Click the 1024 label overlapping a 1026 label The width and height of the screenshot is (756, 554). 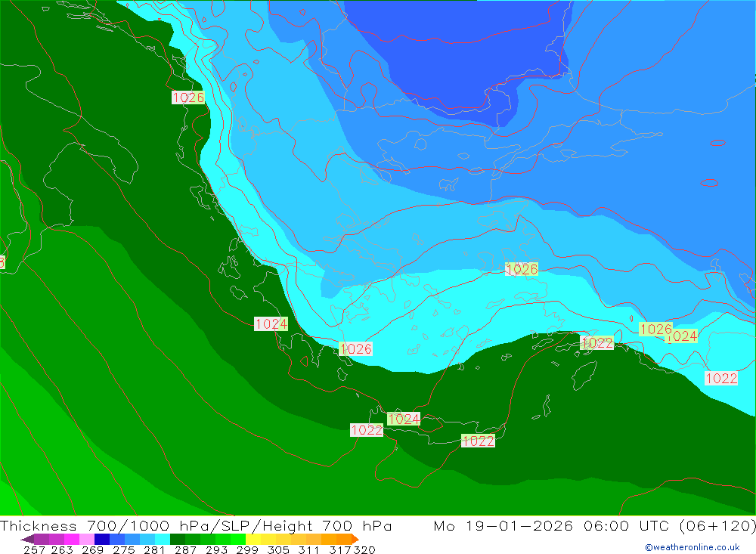click(682, 336)
